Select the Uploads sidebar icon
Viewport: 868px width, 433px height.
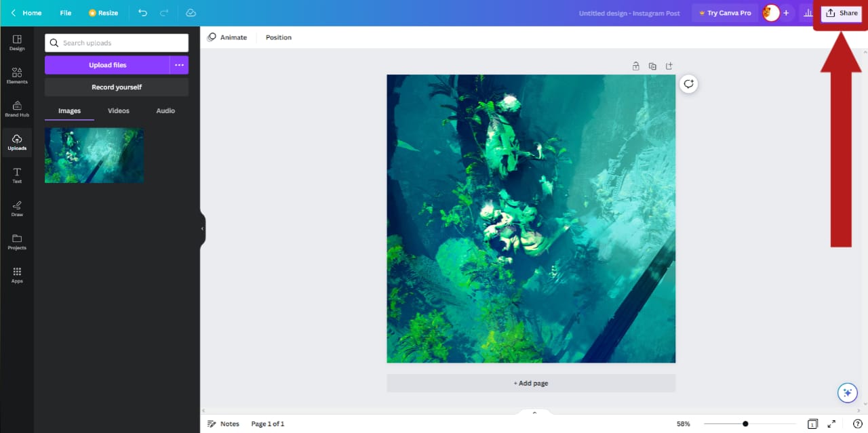(17, 142)
